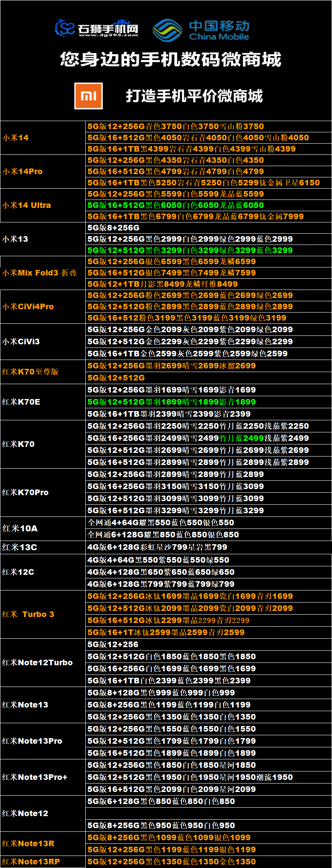Viewport: 332px width, 868px height.
Task: Select the 红米K70 model cell
Action: (x=43, y=444)
